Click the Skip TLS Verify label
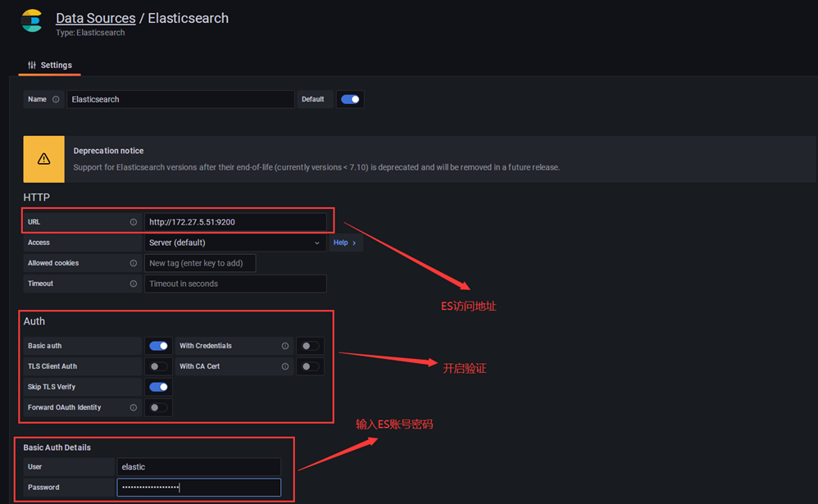Viewport: 818px width, 504px height. tap(52, 387)
